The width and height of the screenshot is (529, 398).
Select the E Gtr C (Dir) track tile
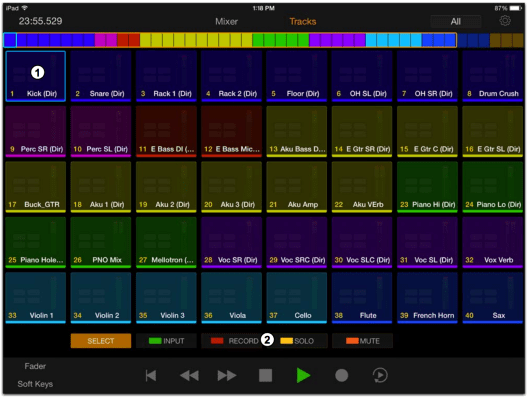click(x=427, y=132)
